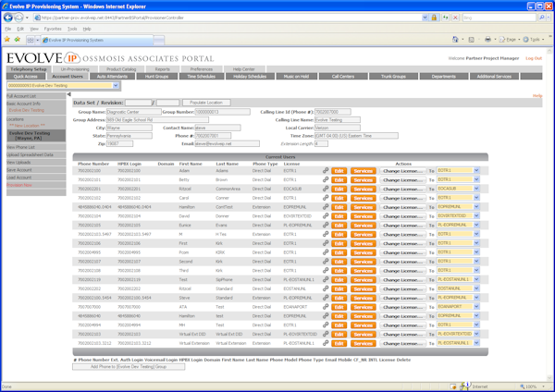Click the link icon in Adam Adams row
Viewport: 555px width, 392px height.
(x=326, y=170)
